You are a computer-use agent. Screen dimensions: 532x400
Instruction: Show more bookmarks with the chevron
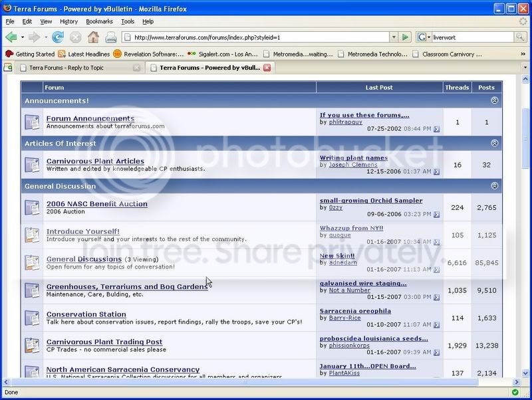point(523,54)
